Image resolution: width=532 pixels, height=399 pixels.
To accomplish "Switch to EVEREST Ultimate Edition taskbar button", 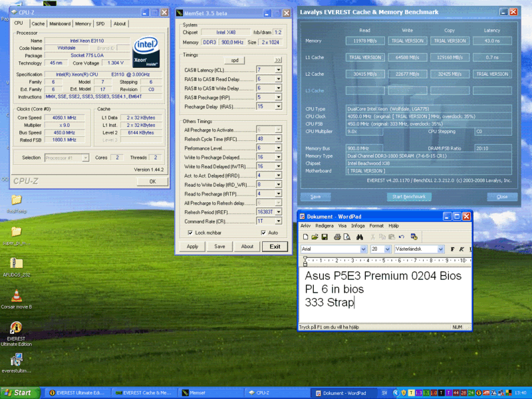I will pos(77,393).
